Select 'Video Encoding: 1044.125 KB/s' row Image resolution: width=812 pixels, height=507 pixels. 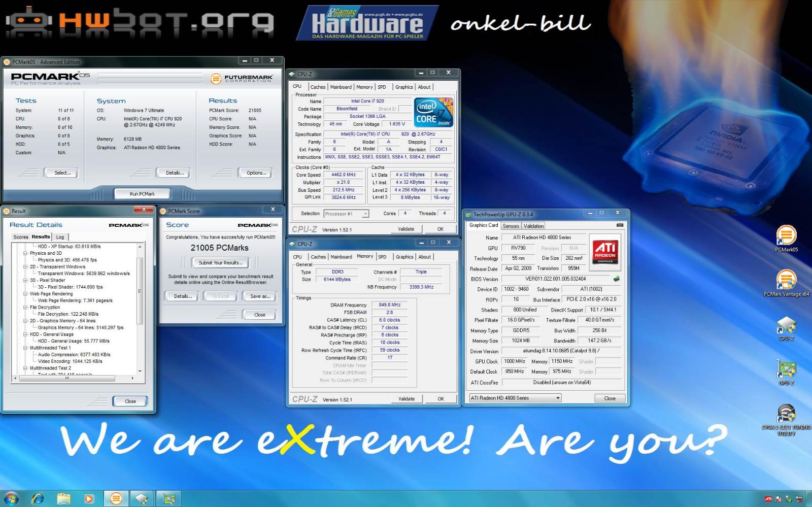(70, 361)
